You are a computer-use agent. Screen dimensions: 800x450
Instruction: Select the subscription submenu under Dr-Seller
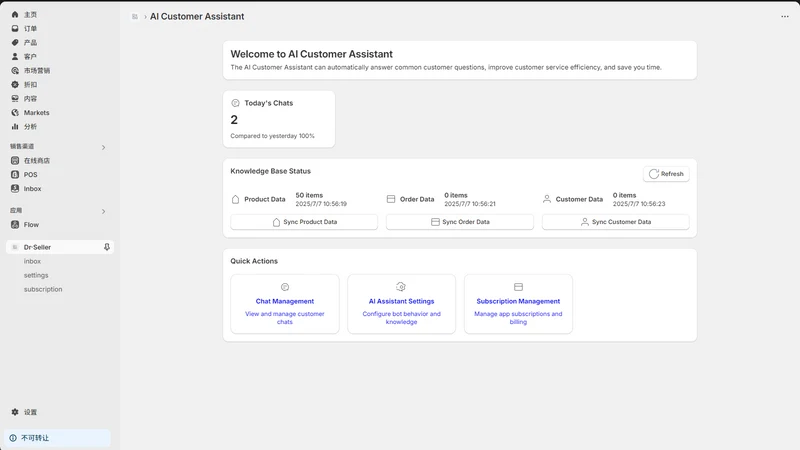[x=43, y=289]
